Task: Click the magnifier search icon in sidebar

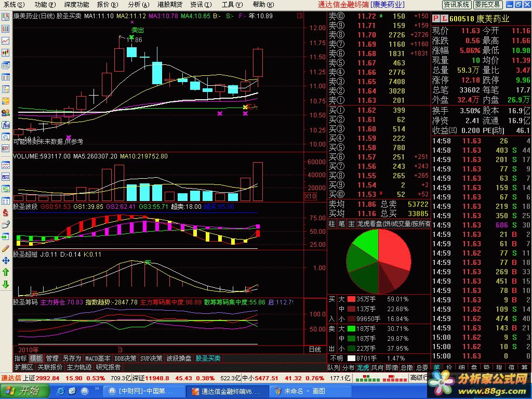Action: pos(6,137)
